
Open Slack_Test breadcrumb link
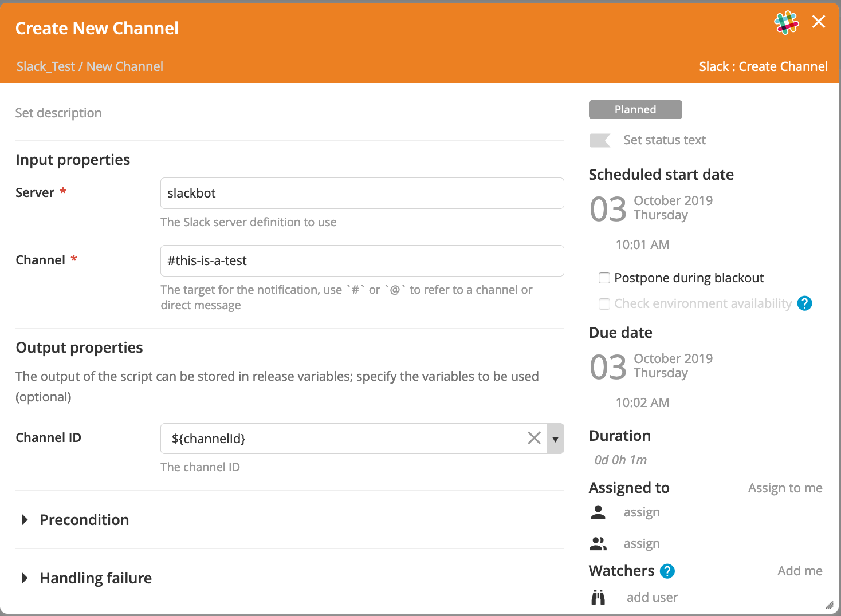coord(46,66)
